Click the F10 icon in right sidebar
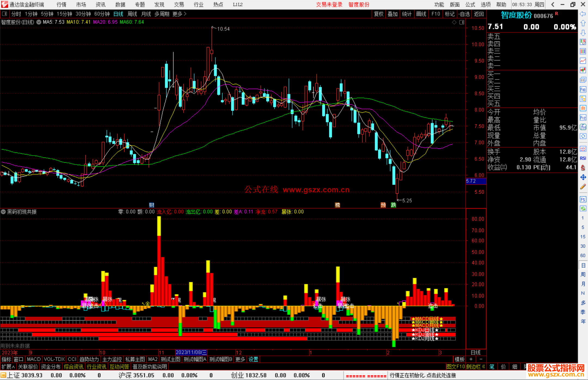588x380 pixels. point(583,89)
